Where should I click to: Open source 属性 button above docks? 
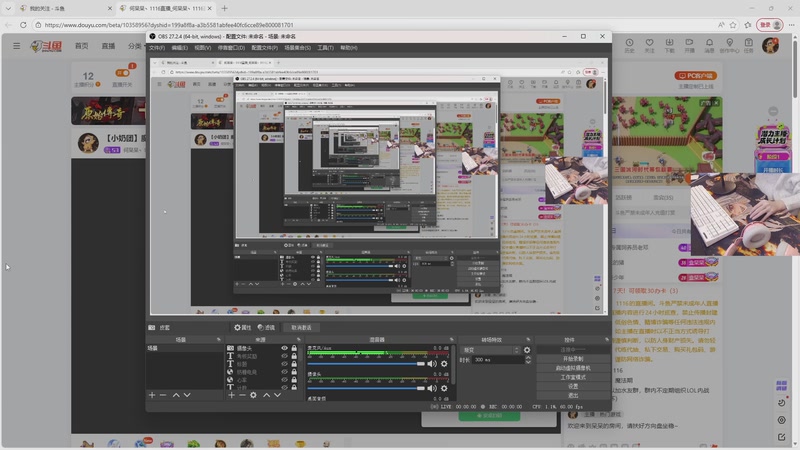click(x=242, y=328)
